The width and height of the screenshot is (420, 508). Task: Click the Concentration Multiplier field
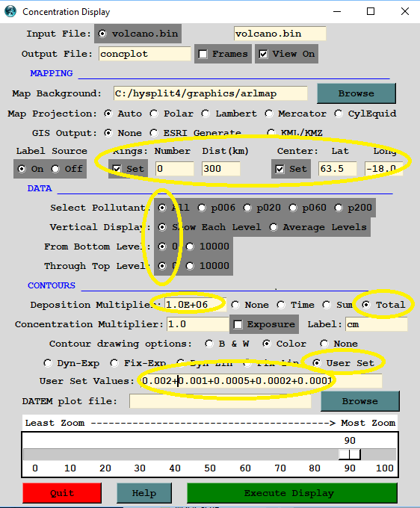198,324
